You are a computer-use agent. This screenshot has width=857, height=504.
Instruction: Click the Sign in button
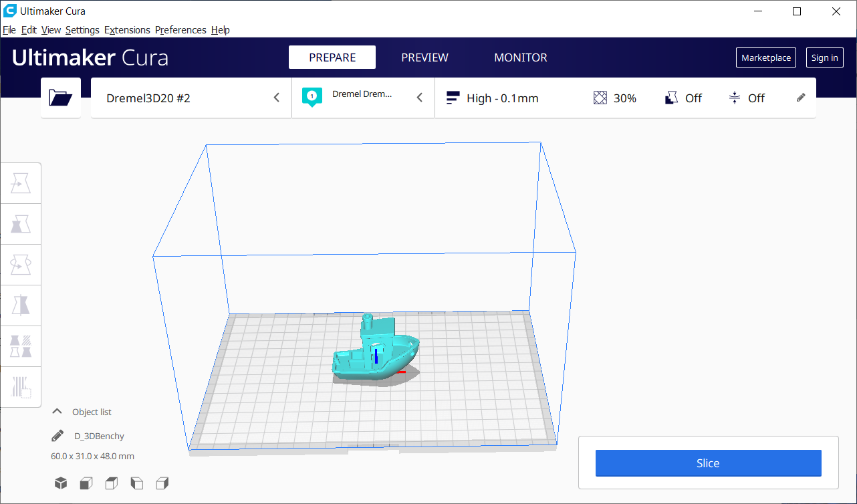[825, 57]
